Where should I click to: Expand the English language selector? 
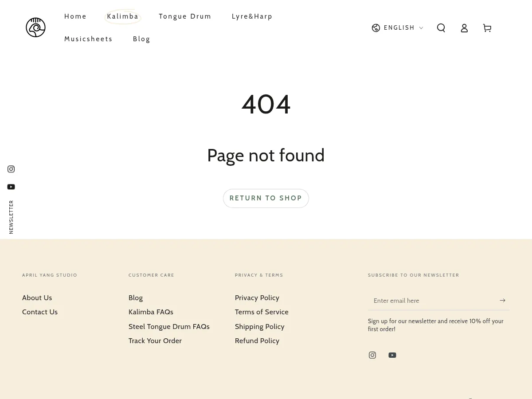(397, 28)
